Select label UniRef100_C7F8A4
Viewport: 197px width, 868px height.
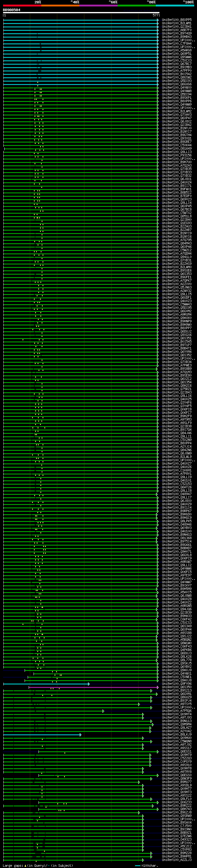pos(177,43)
